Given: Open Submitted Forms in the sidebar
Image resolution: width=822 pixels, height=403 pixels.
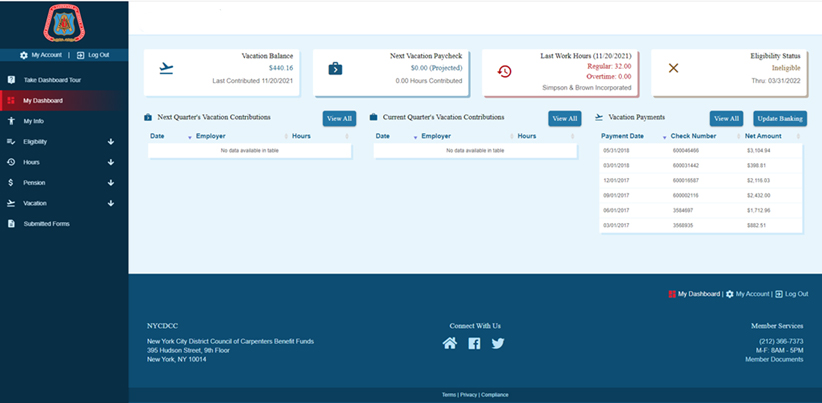Looking at the screenshot, I should (x=46, y=224).
